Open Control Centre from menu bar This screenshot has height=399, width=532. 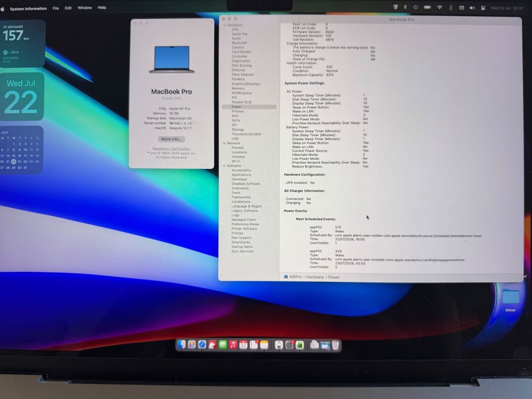click(483, 8)
